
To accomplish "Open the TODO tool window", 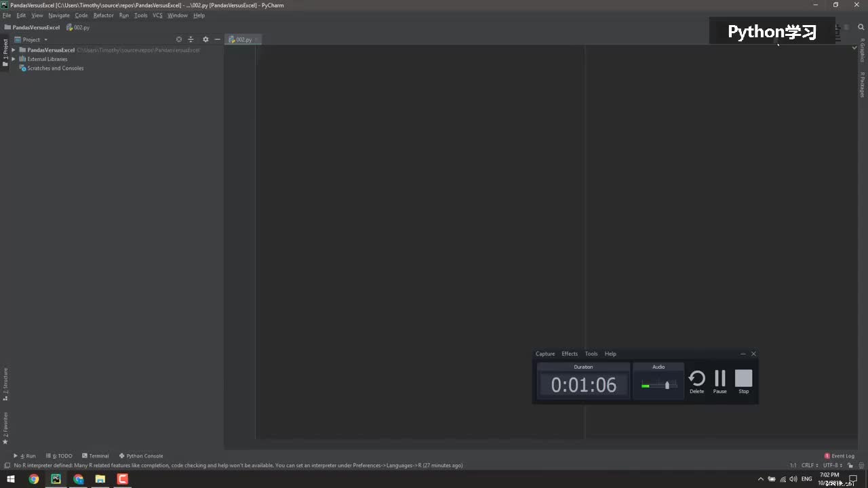I will click(x=59, y=456).
